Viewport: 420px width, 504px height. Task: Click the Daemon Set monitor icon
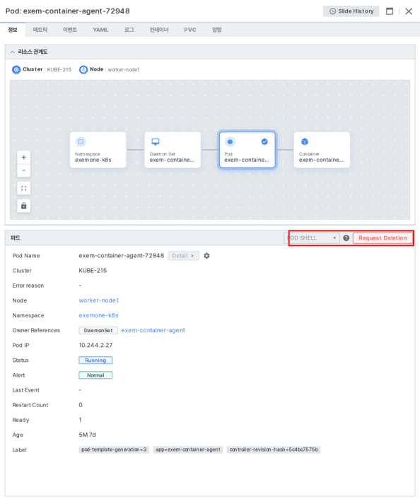click(156, 142)
